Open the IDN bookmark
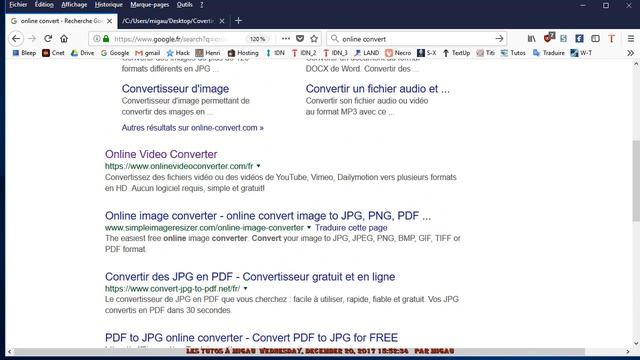 275,53
